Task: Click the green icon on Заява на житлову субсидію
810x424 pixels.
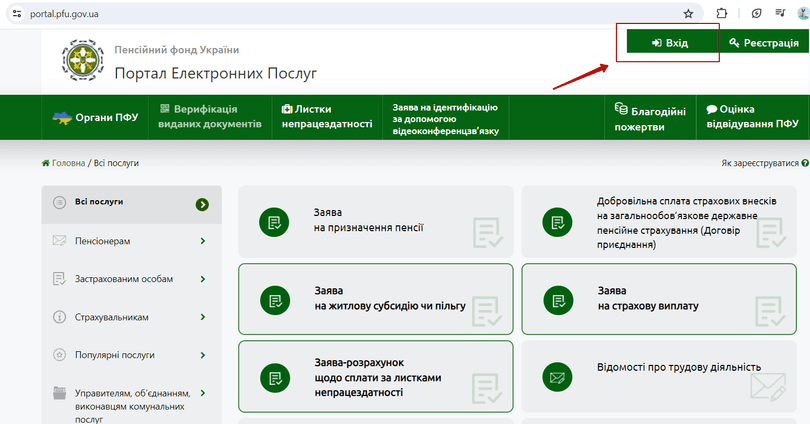Action: pyautogui.click(x=273, y=298)
